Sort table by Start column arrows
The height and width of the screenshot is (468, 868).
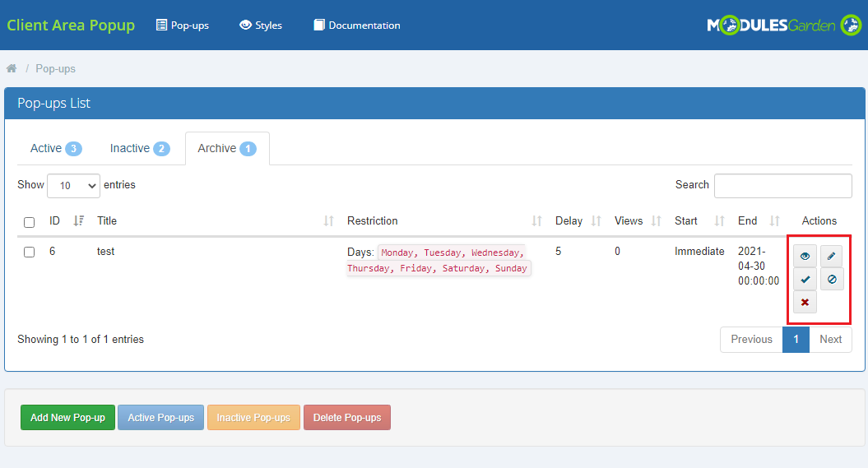(x=719, y=221)
